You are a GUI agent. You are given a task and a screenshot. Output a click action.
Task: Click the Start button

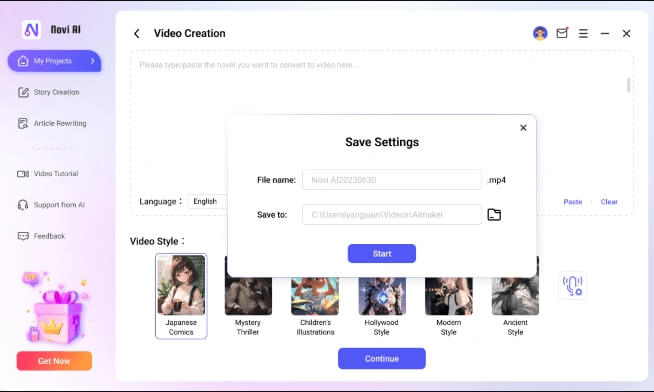pos(382,254)
